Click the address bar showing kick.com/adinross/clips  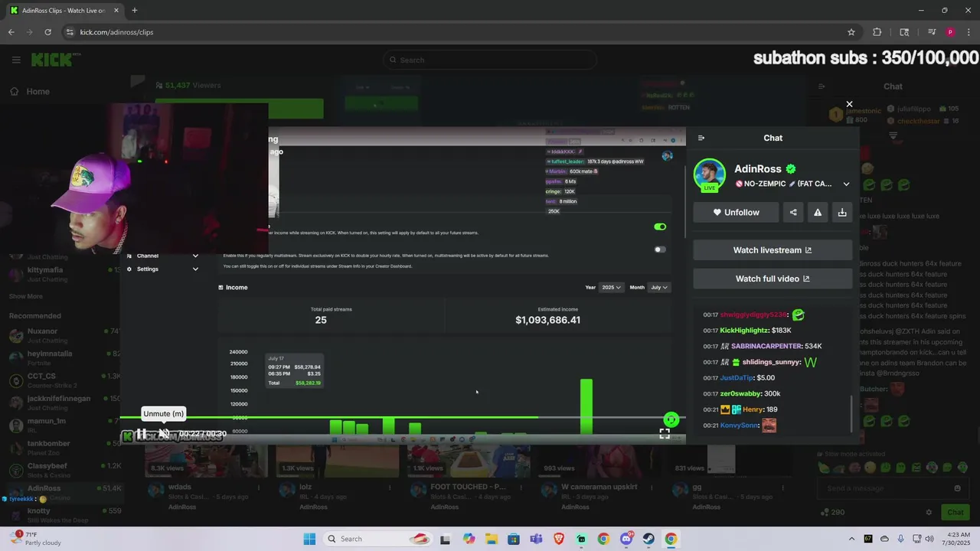pyautogui.click(x=459, y=32)
